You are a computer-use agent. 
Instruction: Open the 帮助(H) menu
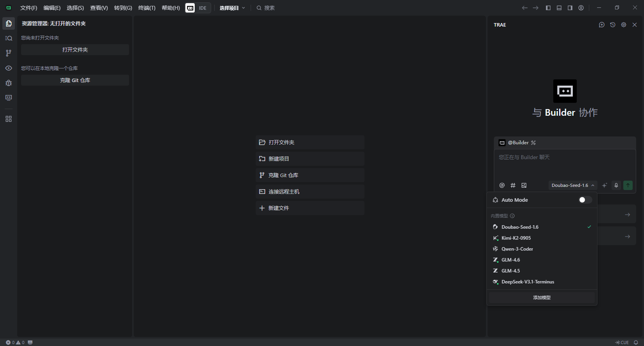coord(171,8)
